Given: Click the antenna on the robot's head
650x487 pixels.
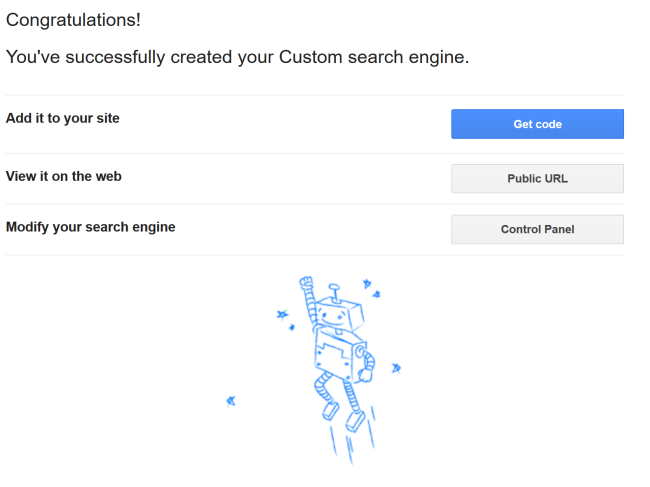Looking at the screenshot, I should 334,293.
